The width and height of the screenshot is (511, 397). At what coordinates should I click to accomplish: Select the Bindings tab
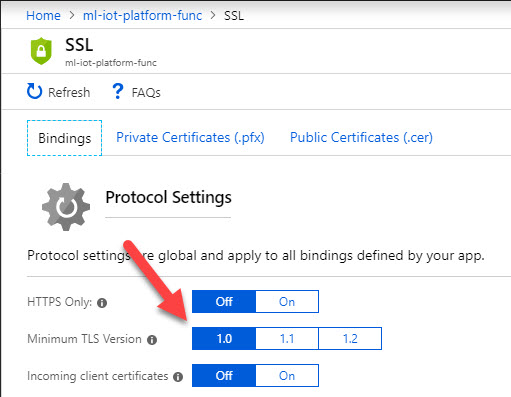pos(64,138)
